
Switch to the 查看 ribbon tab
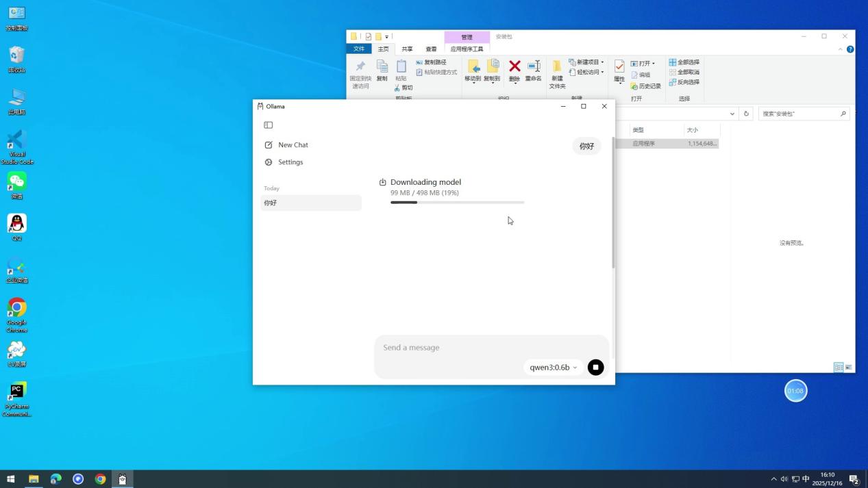(x=431, y=49)
